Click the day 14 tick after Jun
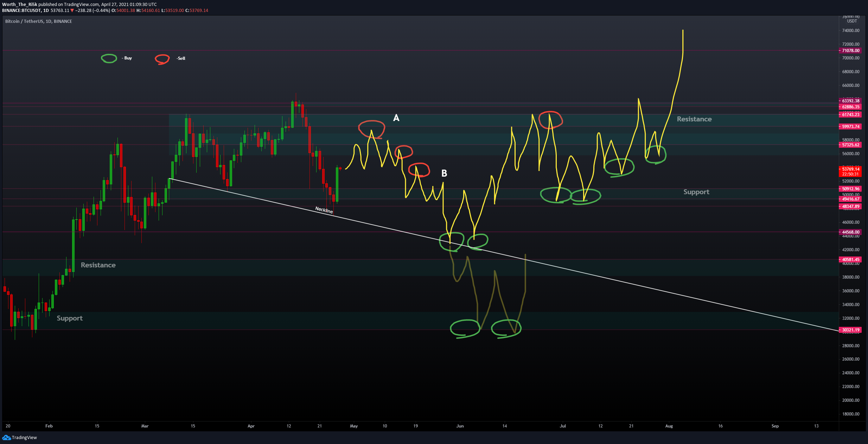This screenshot has height=444, width=868. click(505, 426)
